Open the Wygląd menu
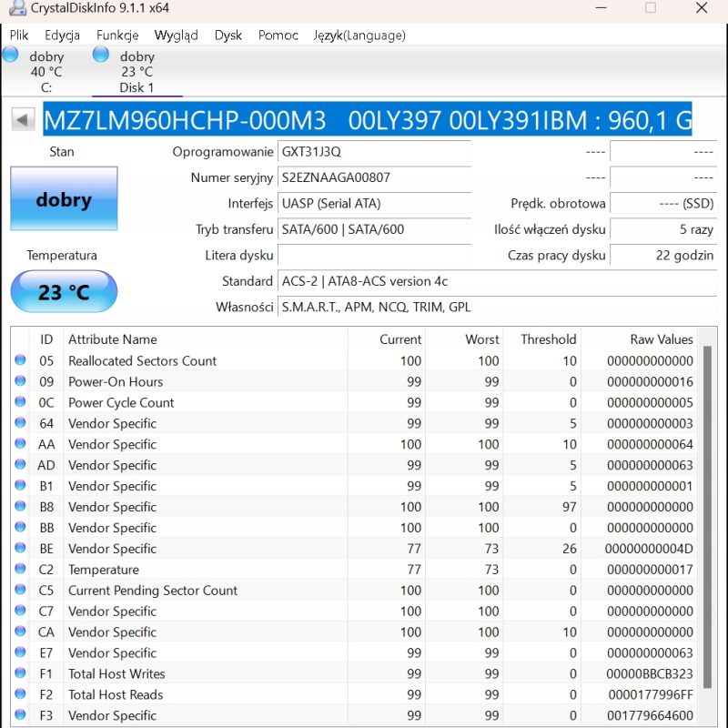The image size is (728, 728). pos(176,35)
